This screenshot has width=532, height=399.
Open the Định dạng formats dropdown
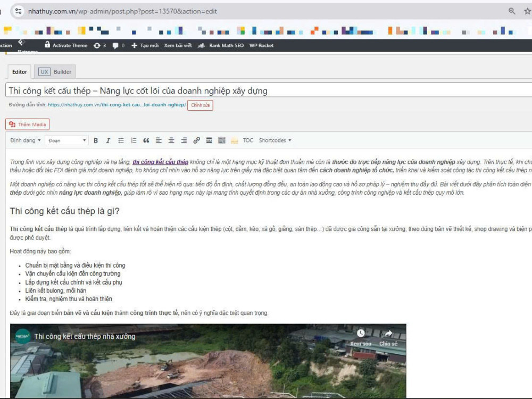pyautogui.click(x=26, y=140)
